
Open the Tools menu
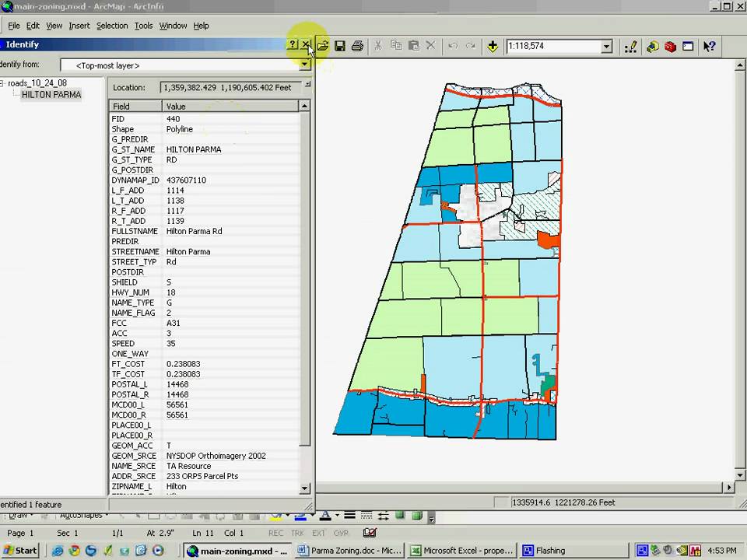tap(143, 26)
